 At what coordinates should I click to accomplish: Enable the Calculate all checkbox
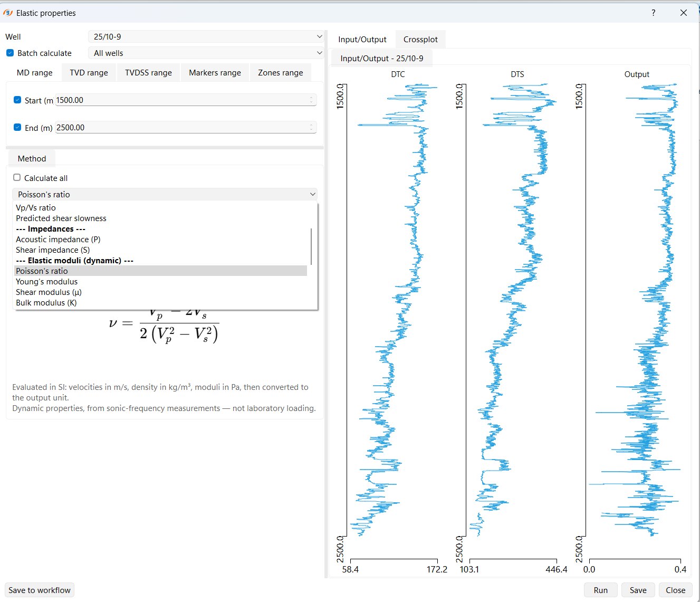pyautogui.click(x=17, y=178)
